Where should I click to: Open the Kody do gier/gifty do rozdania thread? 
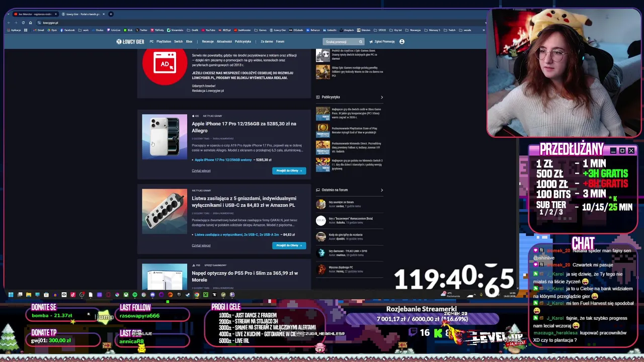tap(346, 235)
